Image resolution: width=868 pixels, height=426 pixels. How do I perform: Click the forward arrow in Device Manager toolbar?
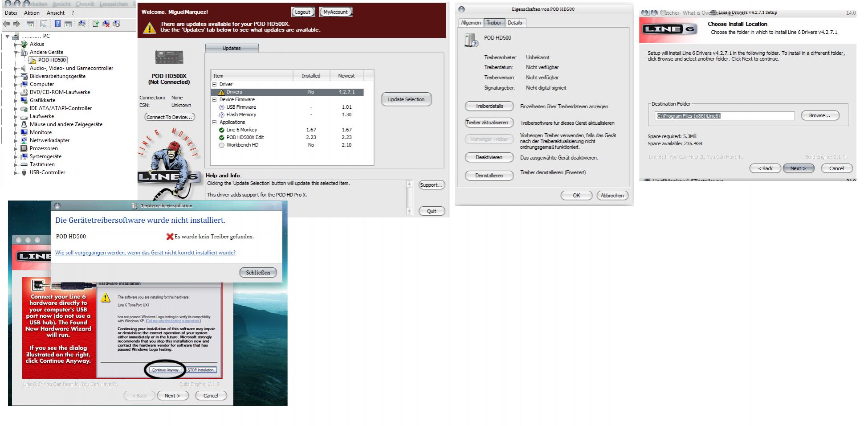[x=16, y=24]
